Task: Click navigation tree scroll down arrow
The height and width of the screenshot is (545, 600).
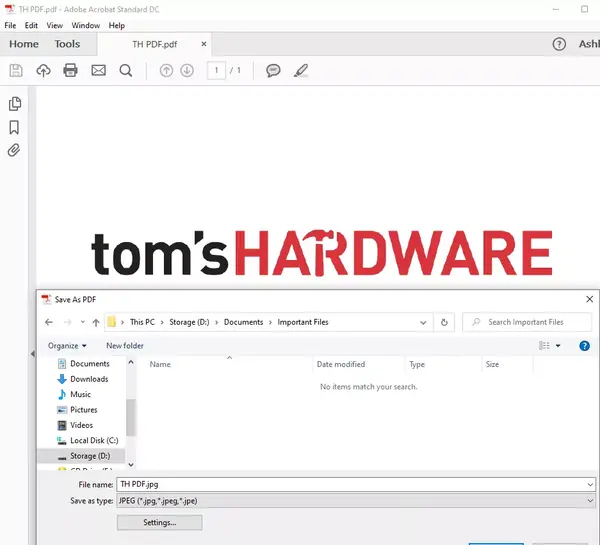Action: point(131,465)
